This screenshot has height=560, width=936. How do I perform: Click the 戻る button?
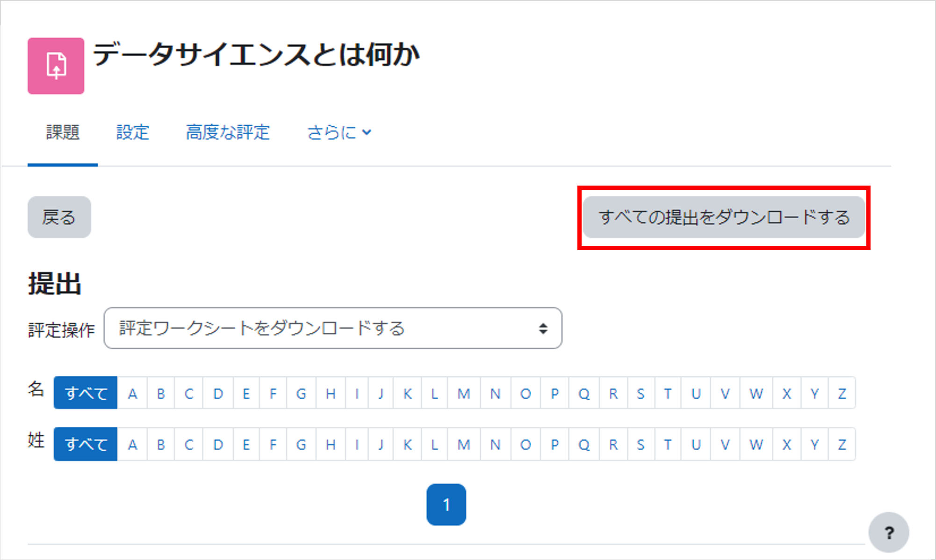click(x=59, y=217)
